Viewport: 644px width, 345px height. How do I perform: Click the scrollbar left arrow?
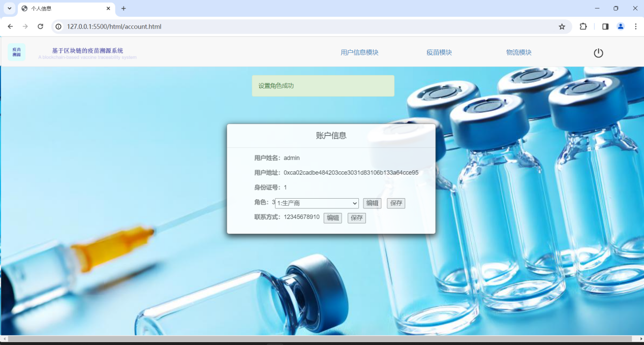(4, 338)
